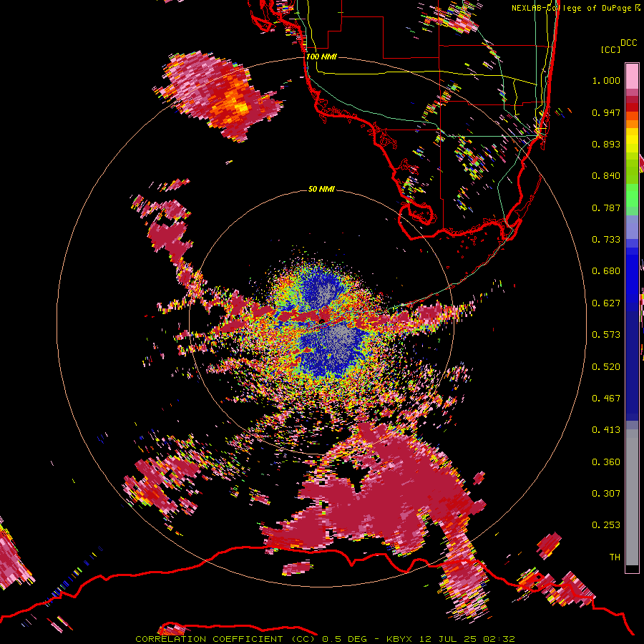Click the Correlation Coefficient product caption
Viewport: 644px width, 644px height.
pos(325,639)
